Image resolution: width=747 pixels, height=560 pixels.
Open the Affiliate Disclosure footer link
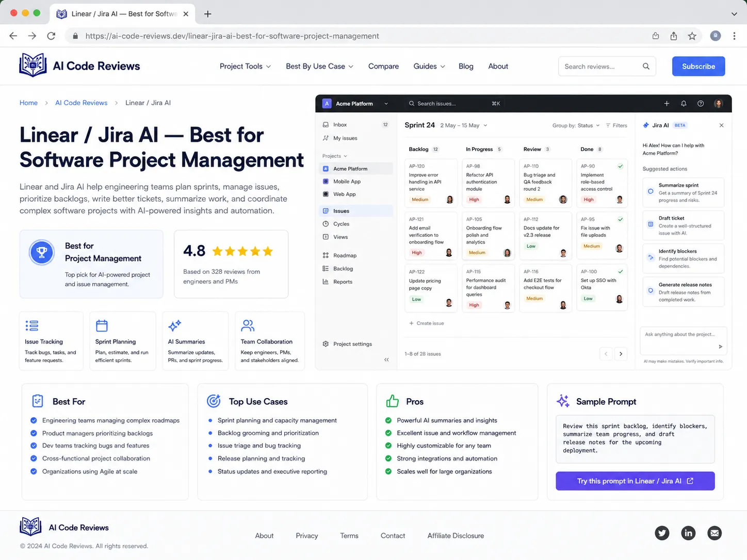pos(456,536)
